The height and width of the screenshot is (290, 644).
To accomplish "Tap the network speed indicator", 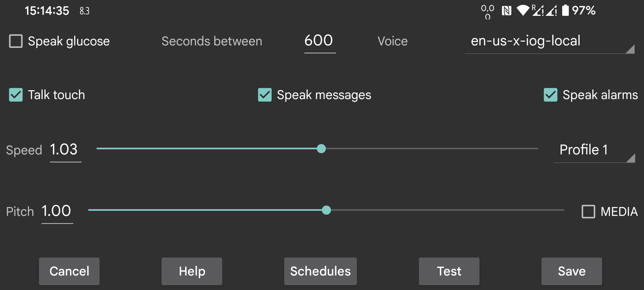I will (488, 12).
